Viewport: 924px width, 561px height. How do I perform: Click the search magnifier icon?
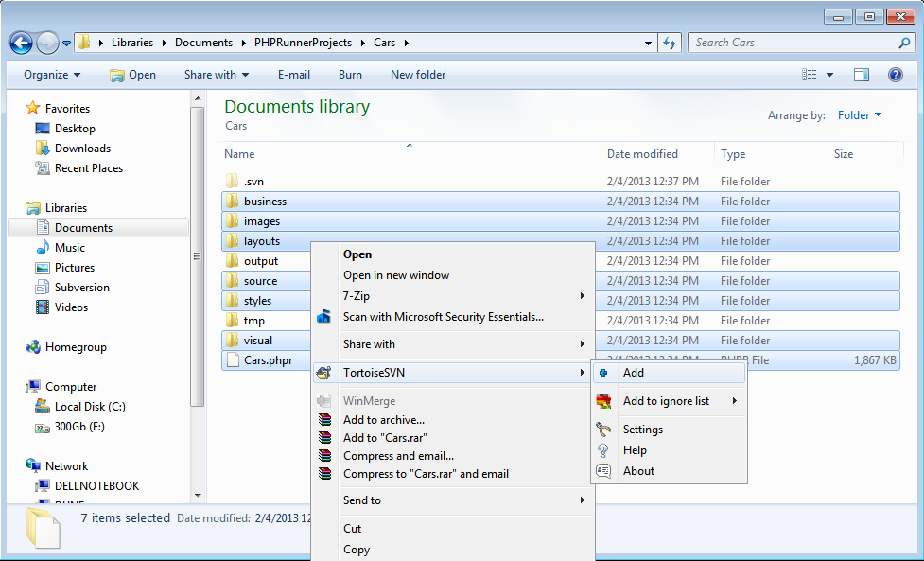904,43
